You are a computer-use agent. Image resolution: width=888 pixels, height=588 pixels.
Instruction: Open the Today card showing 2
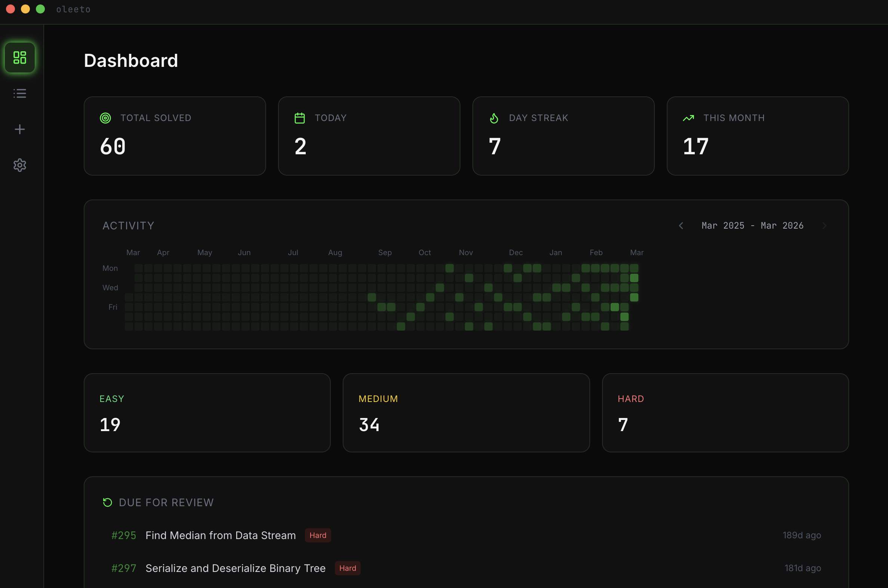(x=369, y=136)
